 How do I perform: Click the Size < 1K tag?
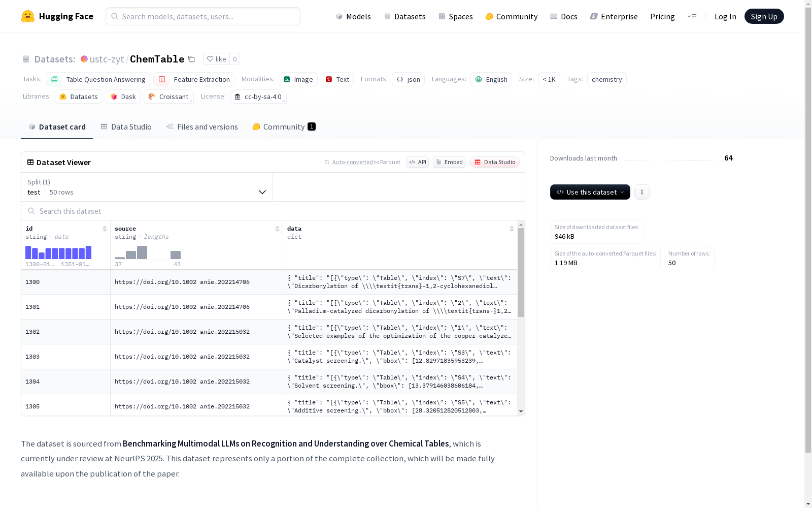point(549,79)
